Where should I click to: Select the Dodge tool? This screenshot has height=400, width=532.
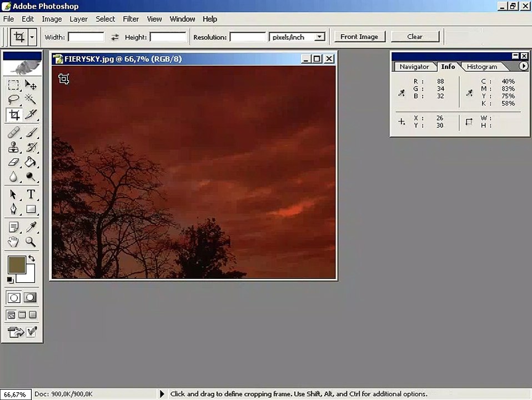(31, 177)
